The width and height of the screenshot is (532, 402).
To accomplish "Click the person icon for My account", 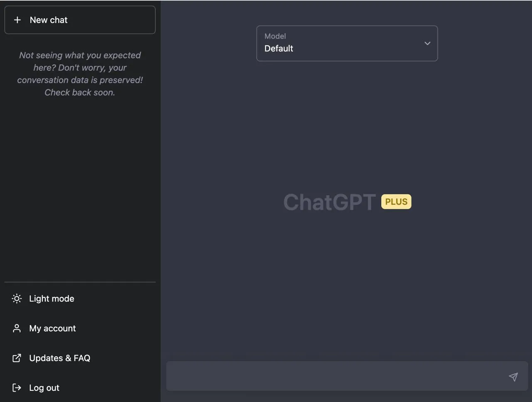I will (x=17, y=328).
